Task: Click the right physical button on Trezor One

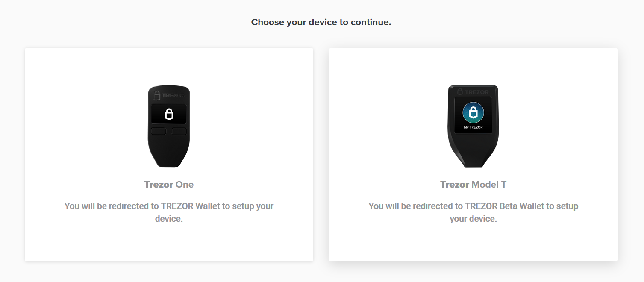Action: [180, 131]
